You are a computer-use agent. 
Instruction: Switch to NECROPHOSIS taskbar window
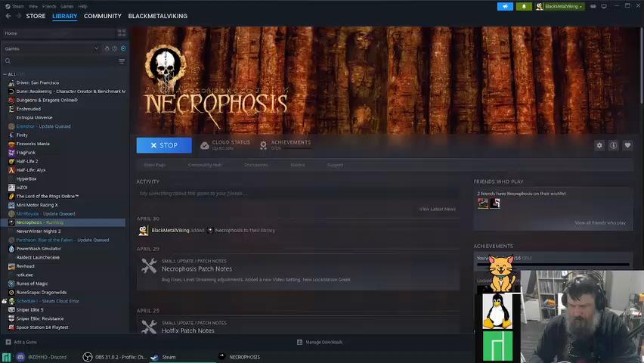pyautogui.click(x=240, y=357)
